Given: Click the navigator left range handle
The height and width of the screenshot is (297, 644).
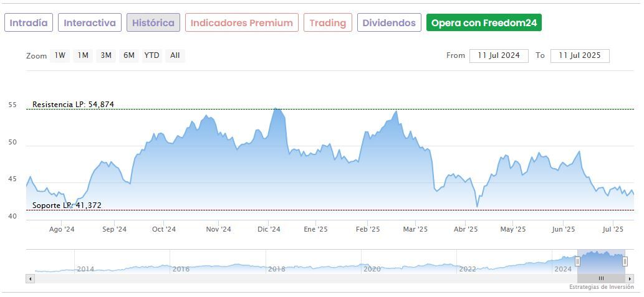Looking at the screenshot, I should click(577, 262).
